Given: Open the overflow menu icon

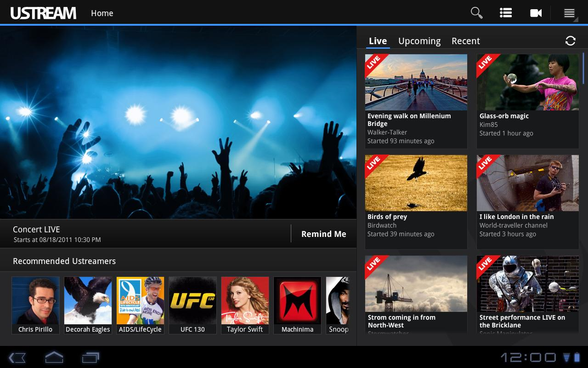Looking at the screenshot, I should pos(569,13).
